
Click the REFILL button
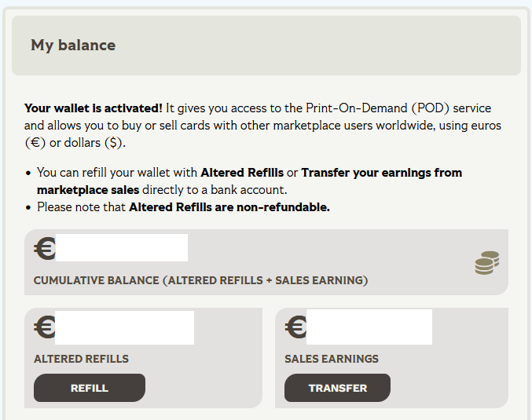tap(89, 388)
